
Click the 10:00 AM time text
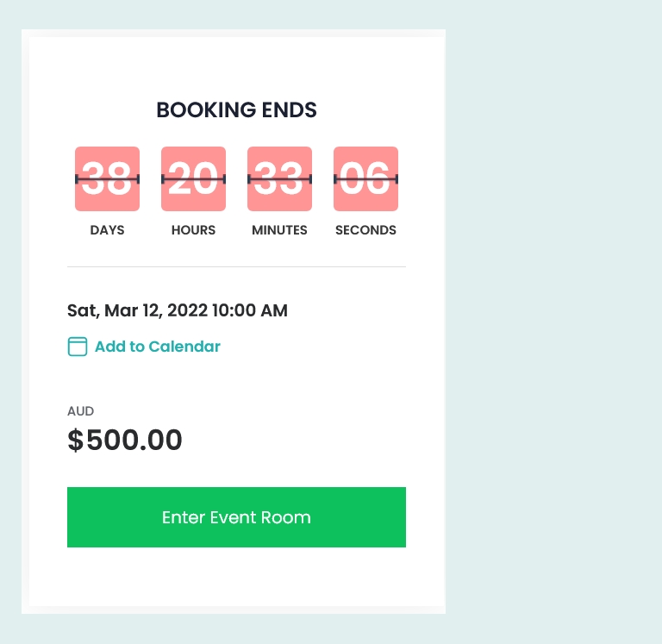click(x=249, y=311)
